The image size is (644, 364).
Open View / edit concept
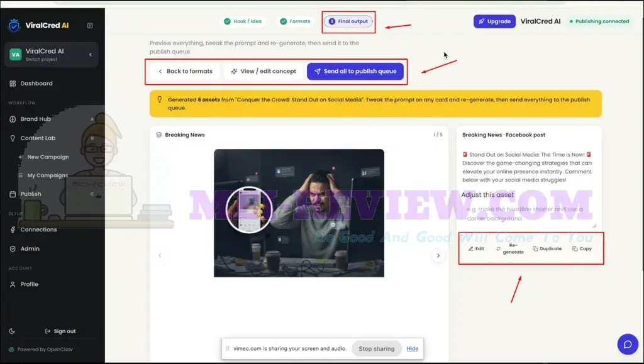pos(264,71)
